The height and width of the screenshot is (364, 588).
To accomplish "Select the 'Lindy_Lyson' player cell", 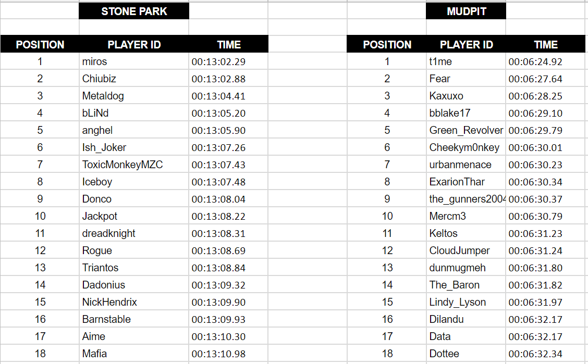I will 466,302.
